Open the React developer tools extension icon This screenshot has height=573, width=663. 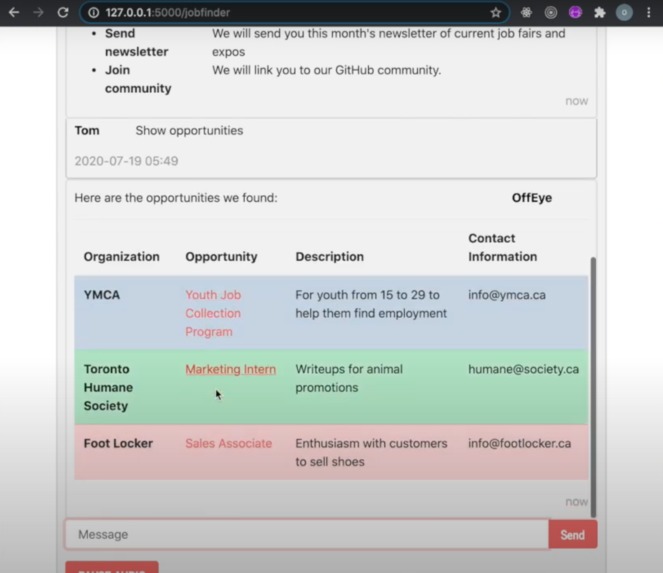(x=526, y=13)
